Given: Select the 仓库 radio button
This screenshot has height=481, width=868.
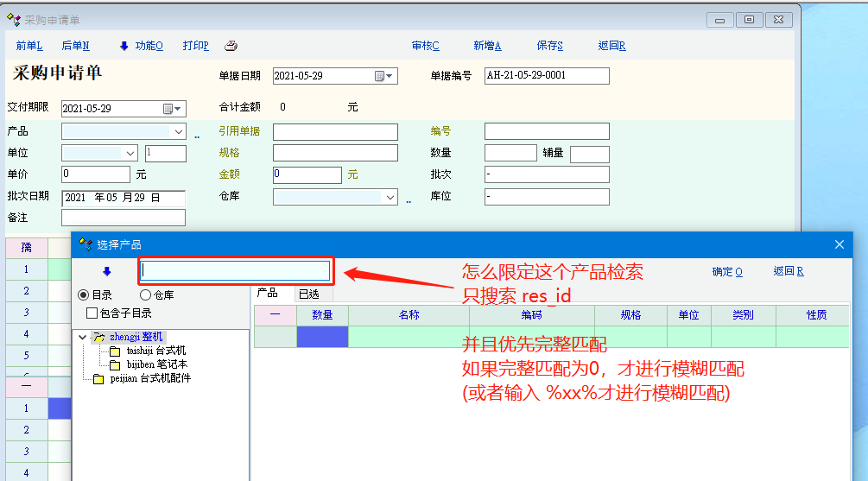Looking at the screenshot, I should tap(145, 295).
